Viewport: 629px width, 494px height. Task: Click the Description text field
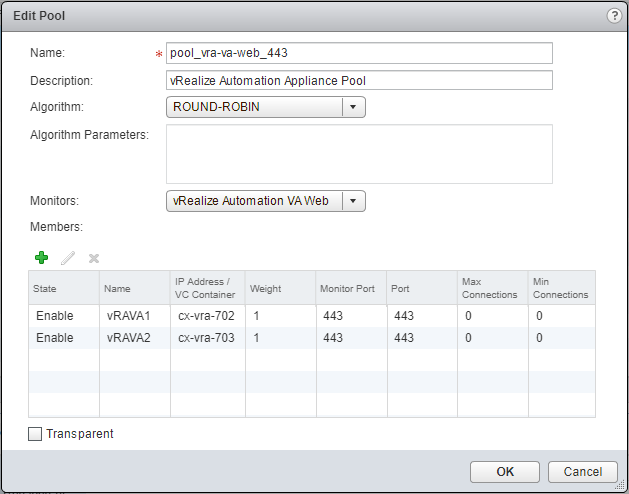point(359,80)
